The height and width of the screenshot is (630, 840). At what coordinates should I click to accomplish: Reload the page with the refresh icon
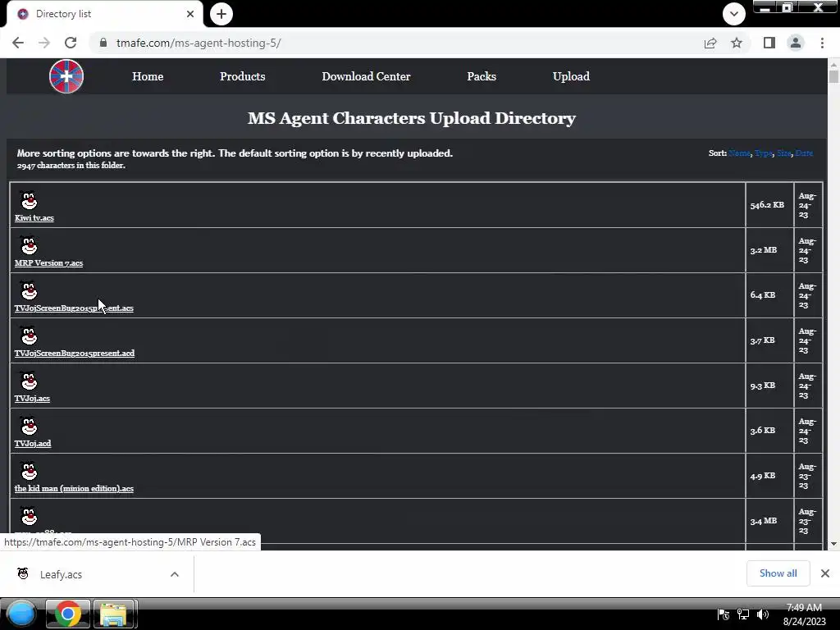click(71, 43)
